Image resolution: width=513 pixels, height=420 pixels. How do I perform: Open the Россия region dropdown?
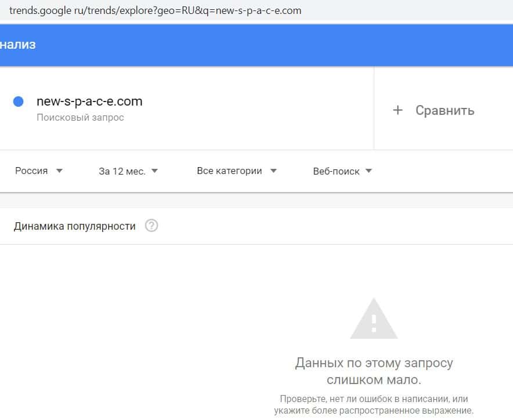pyautogui.click(x=32, y=171)
